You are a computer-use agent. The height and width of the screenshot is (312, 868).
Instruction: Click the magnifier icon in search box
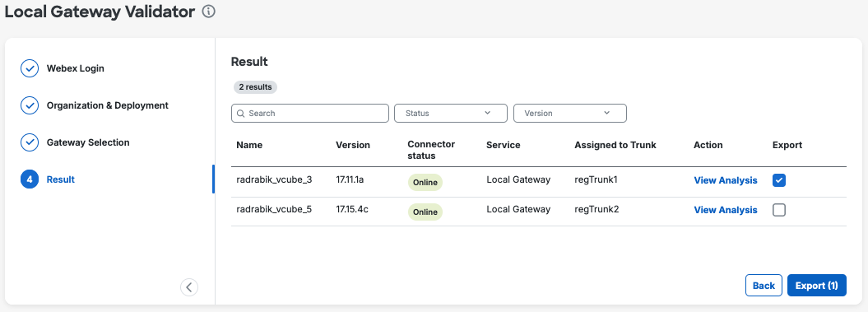[241, 113]
